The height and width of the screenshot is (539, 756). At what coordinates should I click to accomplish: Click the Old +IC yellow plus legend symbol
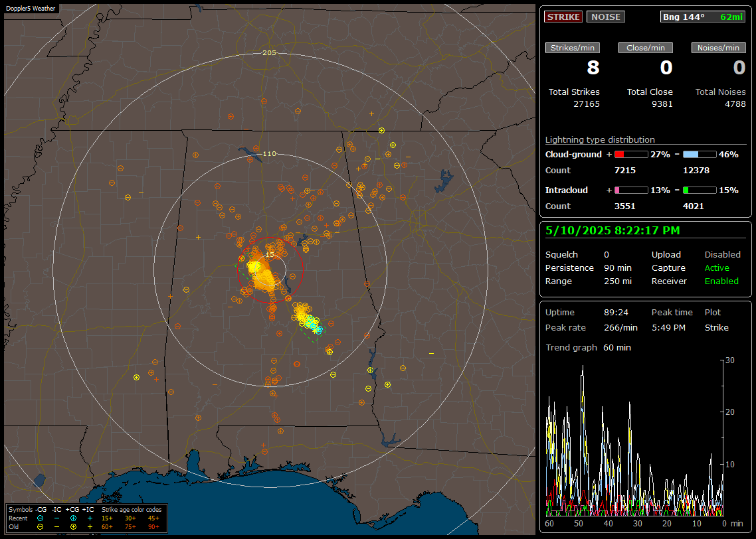(x=90, y=527)
